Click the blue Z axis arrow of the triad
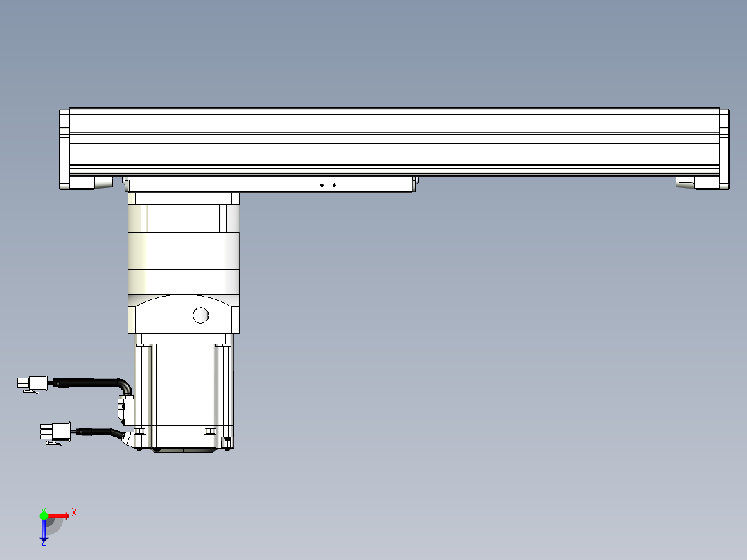Image resolution: width=747 pixels, height=560 pixels. 44,531
